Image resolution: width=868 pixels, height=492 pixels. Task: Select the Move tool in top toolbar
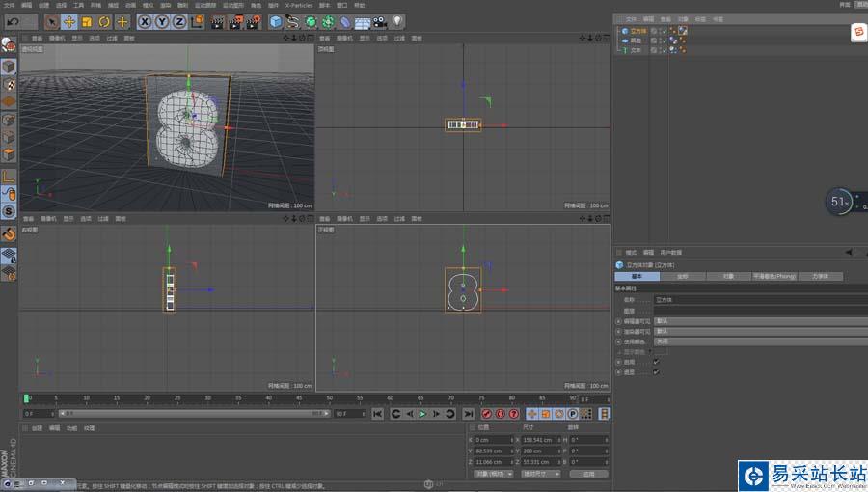point(69,21)
